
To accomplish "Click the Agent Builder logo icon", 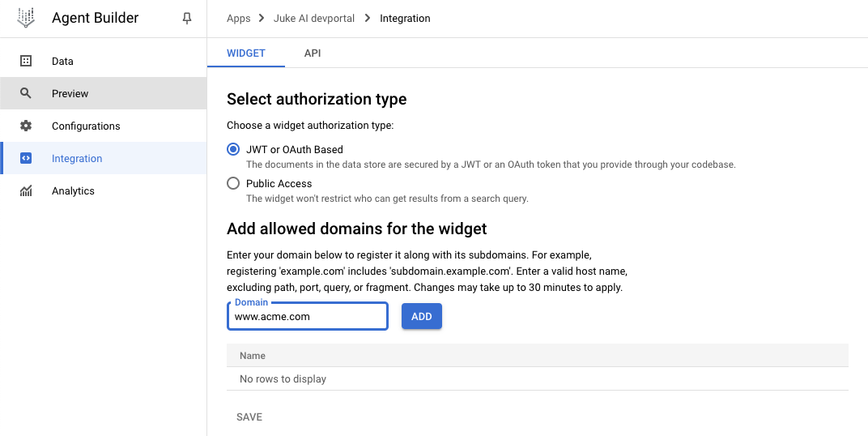I will pyautogui.click(x=25, y=18).
